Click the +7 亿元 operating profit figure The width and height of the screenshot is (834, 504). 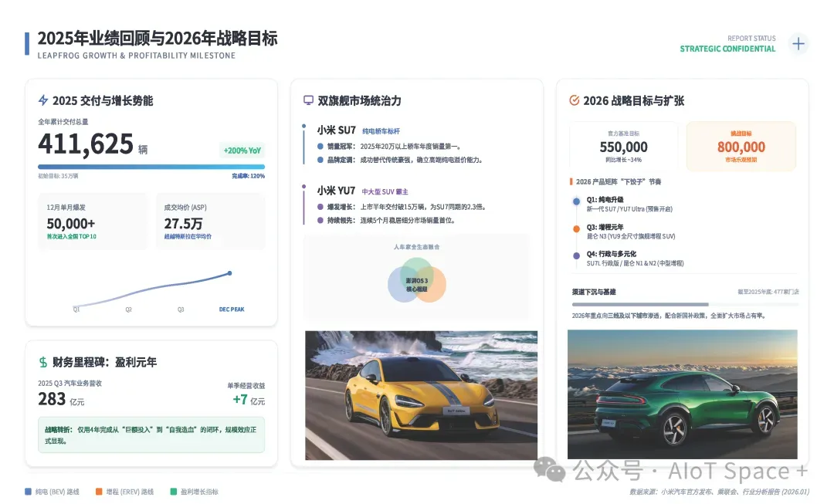coord(249,400)
